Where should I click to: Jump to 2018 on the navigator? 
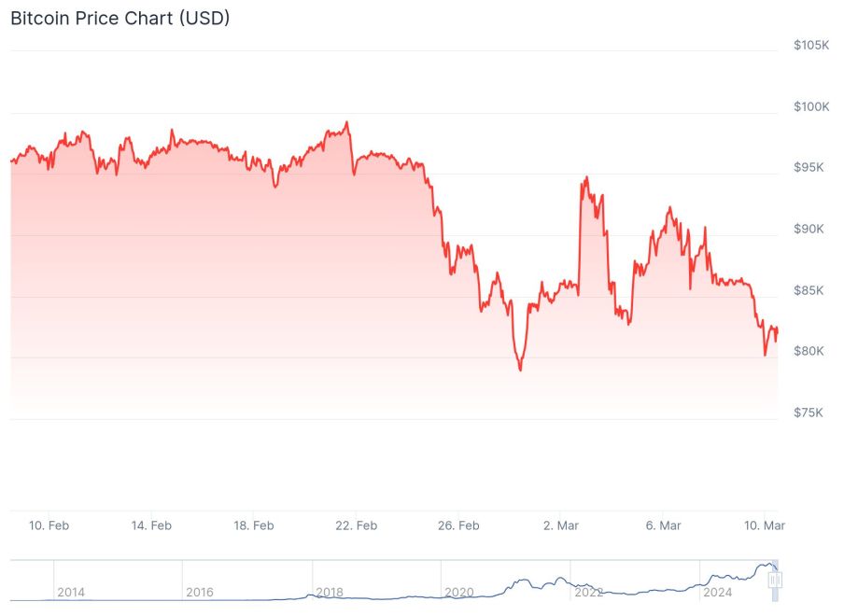pos(330,592)
